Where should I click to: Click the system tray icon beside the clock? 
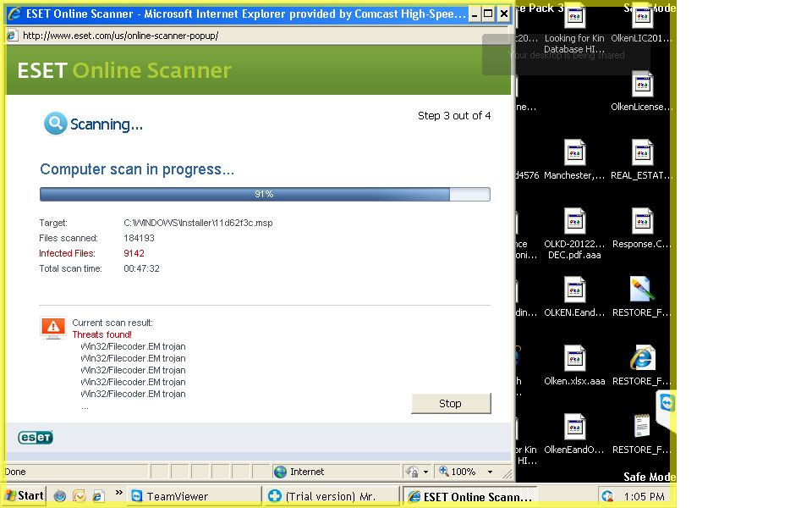(607, 496)
